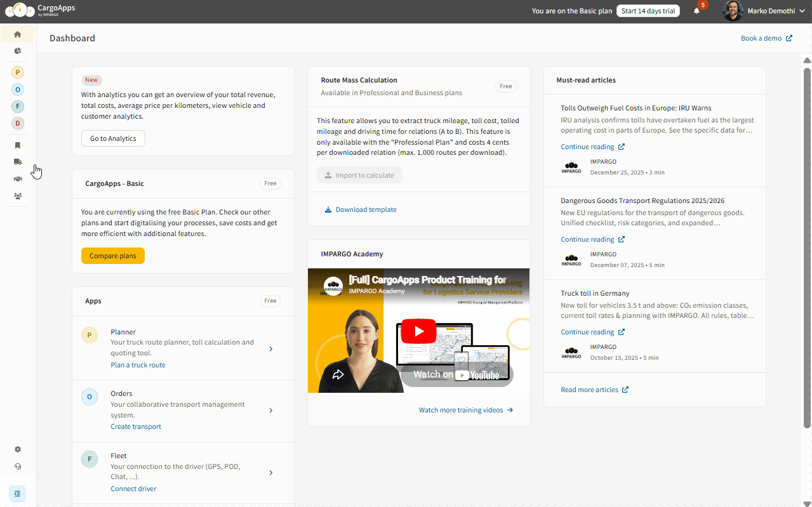The image size is (812, 507).
Task: Click the Compare plans button
Action: point(113,256)
